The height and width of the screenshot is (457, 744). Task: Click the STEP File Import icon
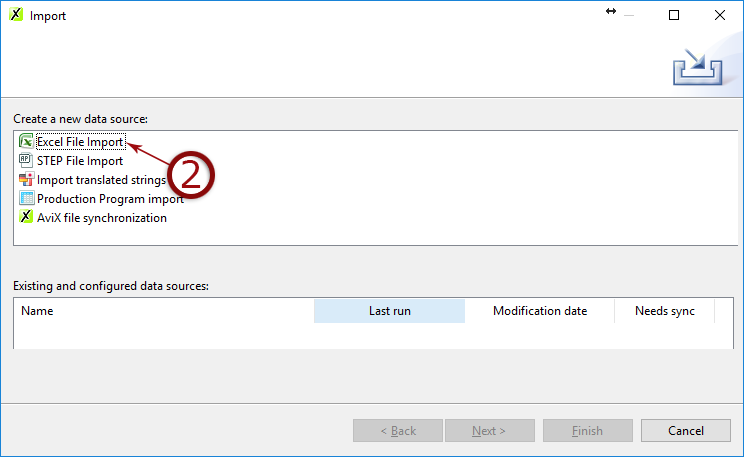tap(27, 160)
